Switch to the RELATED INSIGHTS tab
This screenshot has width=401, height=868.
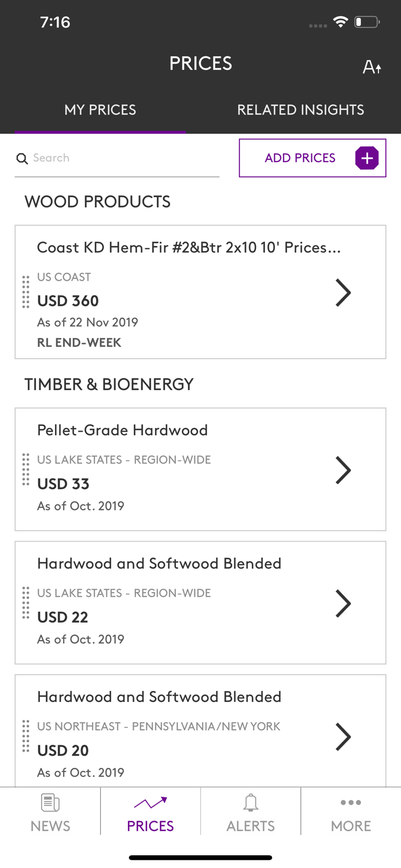[x=300, y=109]
